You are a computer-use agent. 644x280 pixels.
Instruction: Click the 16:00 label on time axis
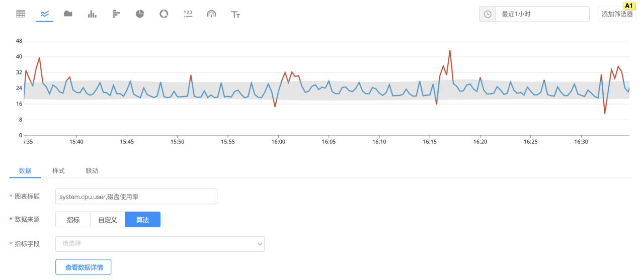(x=278, y=142)
